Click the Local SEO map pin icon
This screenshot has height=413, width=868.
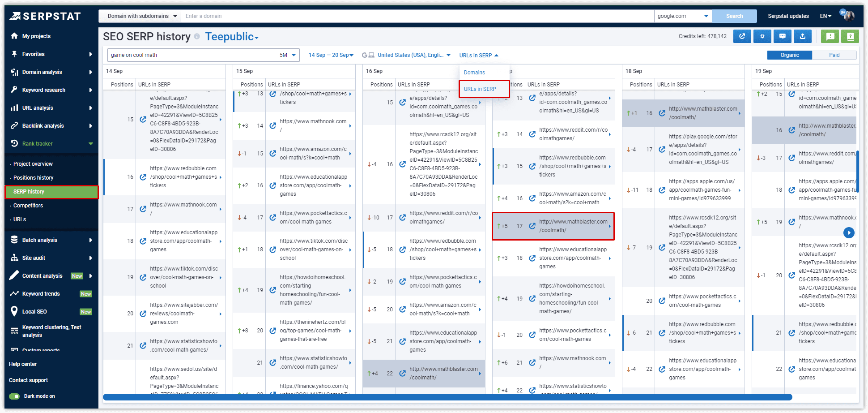tap(14, 311)
